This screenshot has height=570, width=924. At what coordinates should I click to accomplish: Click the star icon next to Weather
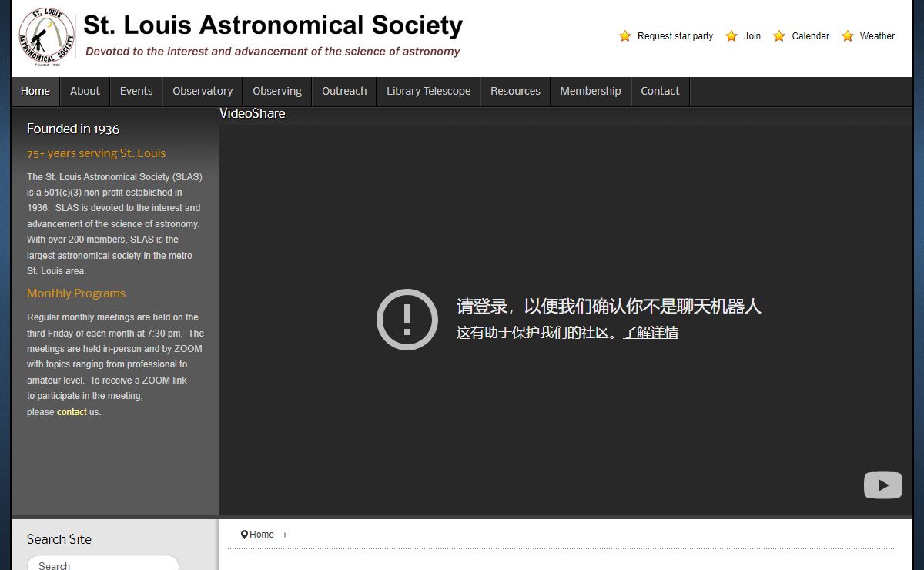[x=848, y=36]
